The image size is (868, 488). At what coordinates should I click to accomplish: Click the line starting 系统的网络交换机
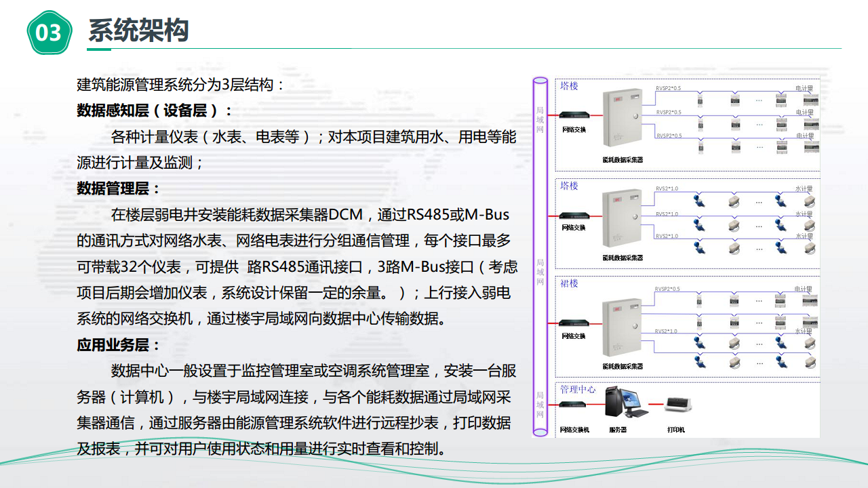[263, 319]
